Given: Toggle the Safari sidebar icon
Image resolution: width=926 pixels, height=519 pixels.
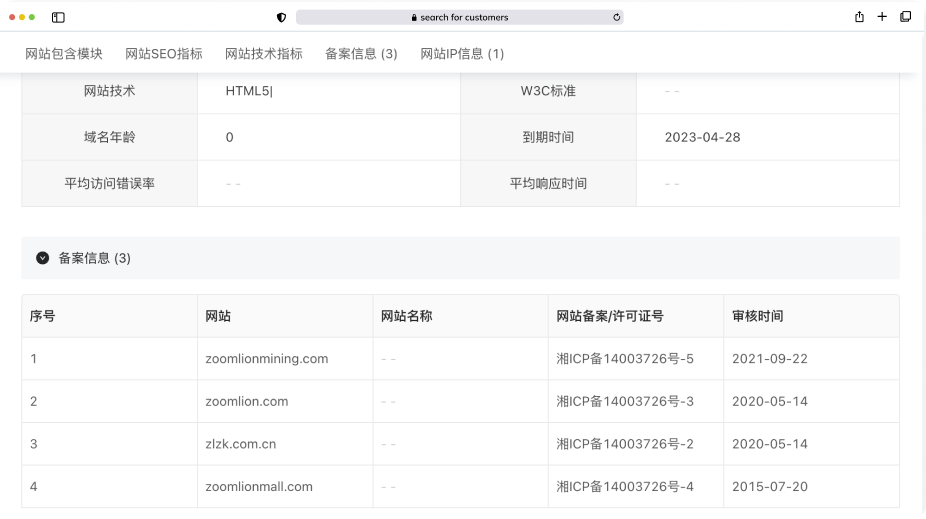Looking at the screenshot, I should click(58, 17).
